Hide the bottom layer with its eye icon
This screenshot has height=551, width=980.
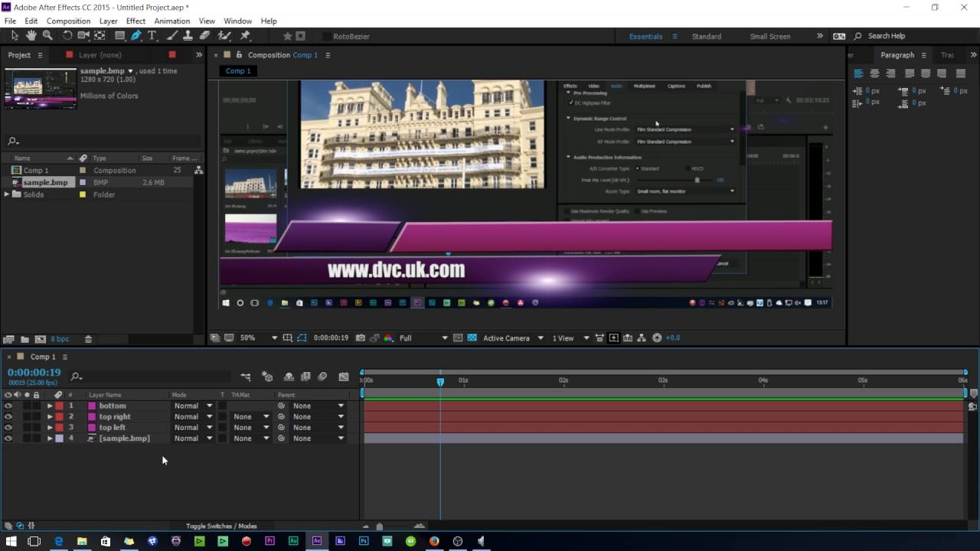(x=8, y=406)
